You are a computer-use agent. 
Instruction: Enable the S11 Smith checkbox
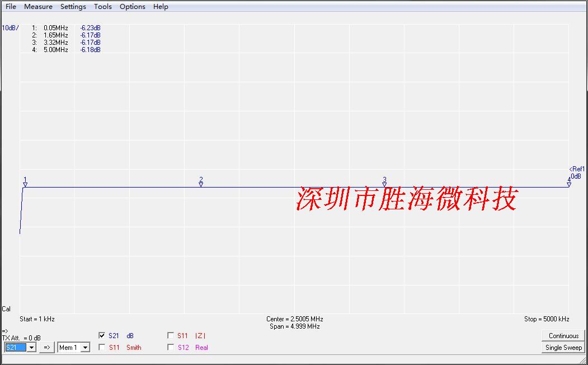pyautogui.click(x=102, y=348)
